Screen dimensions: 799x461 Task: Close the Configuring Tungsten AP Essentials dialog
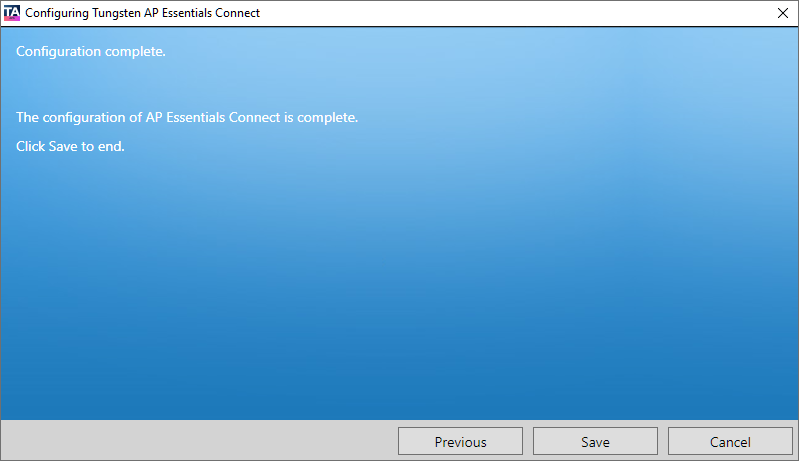783,13
